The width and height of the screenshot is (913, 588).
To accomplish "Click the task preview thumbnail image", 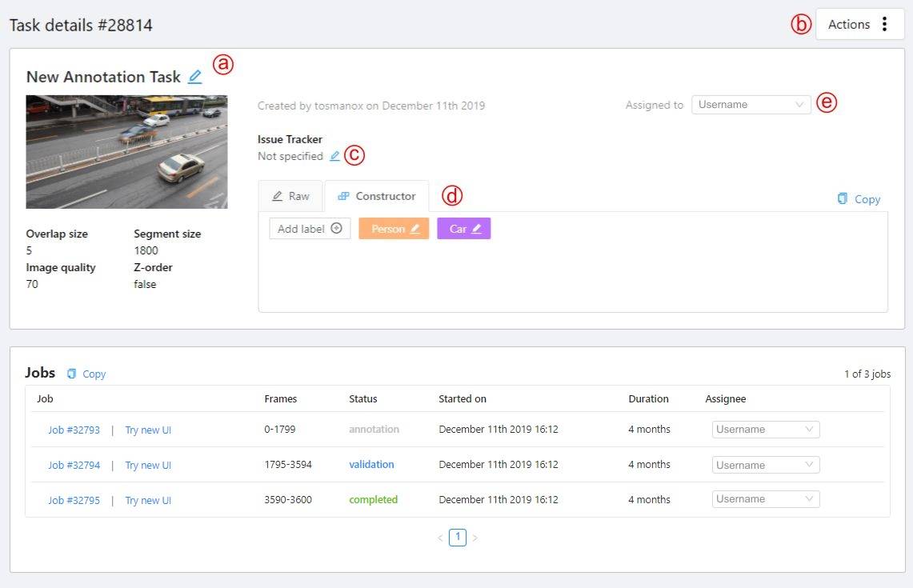I will click(x=126, y=152).
